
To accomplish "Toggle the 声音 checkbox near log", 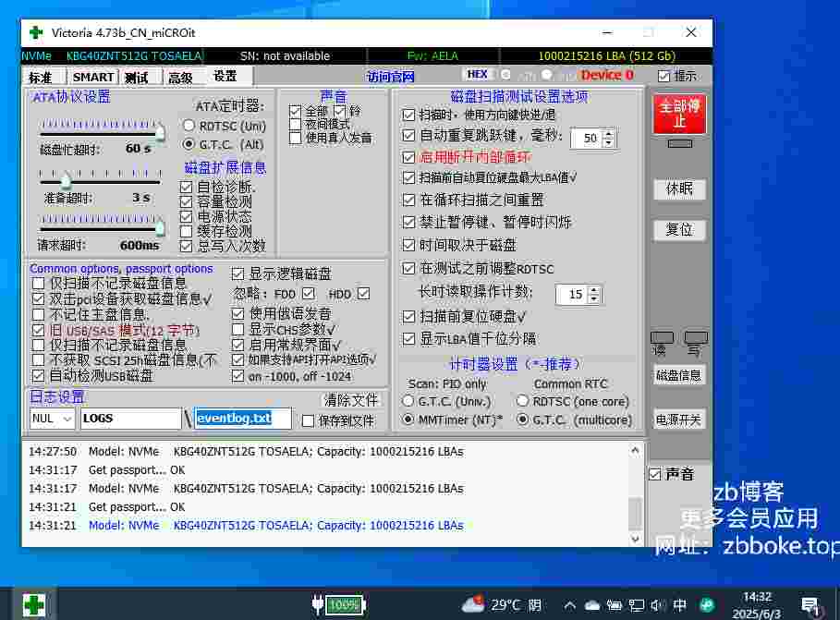I will click(x=654, y=474).
